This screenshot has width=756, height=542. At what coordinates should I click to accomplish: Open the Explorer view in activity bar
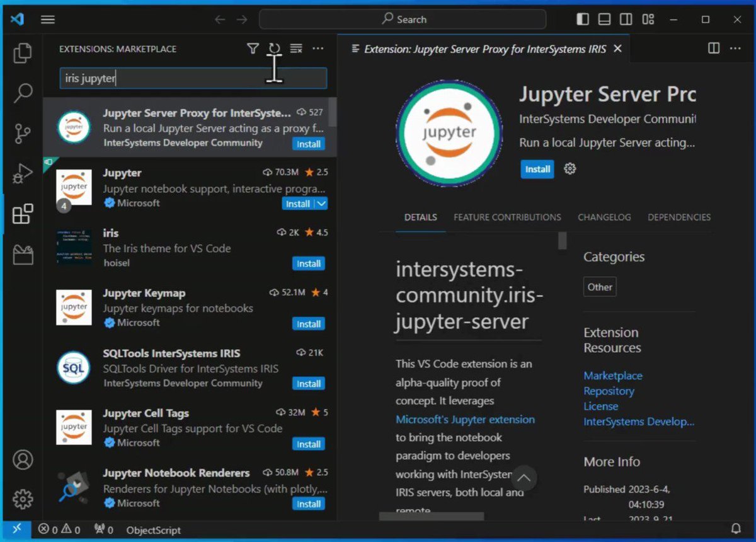coord(23,53)
